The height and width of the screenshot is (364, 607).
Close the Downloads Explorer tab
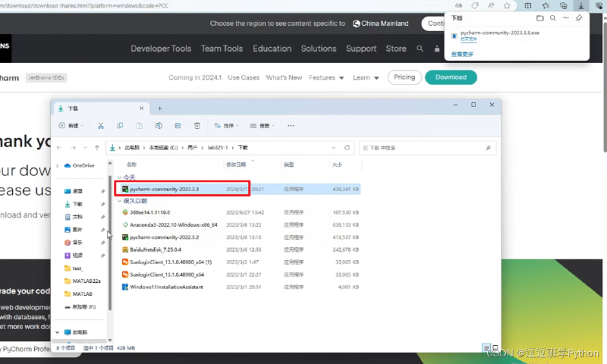(x=141, y=108)
